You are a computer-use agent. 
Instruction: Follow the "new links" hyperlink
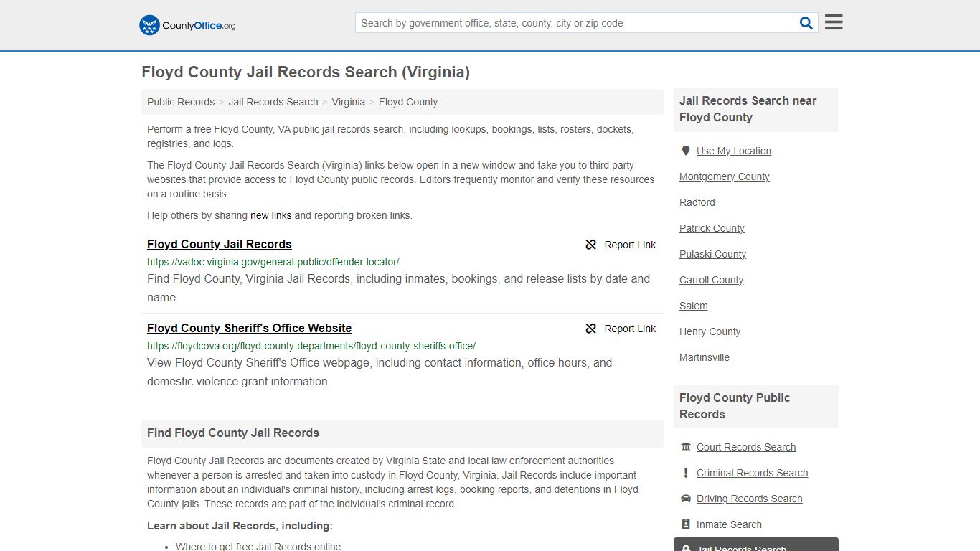coord(271,215)
